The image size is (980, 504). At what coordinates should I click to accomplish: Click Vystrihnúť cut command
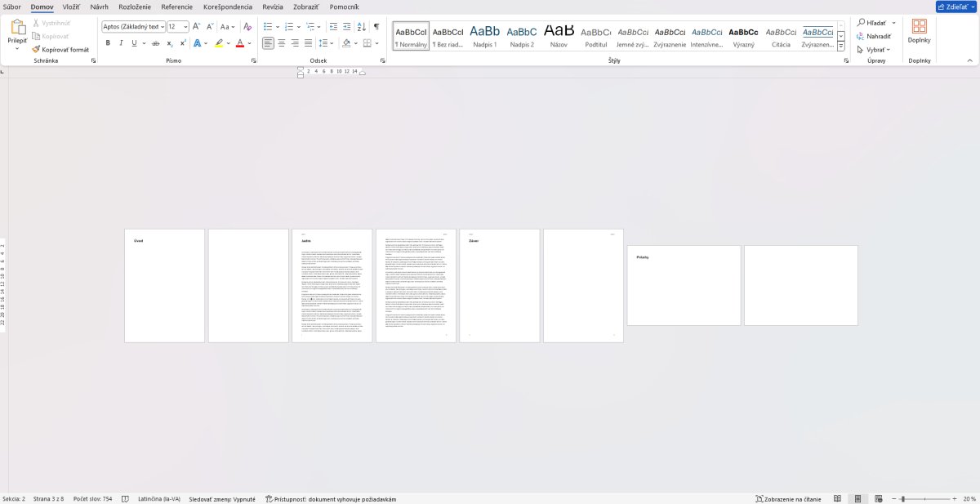(51, 23)
